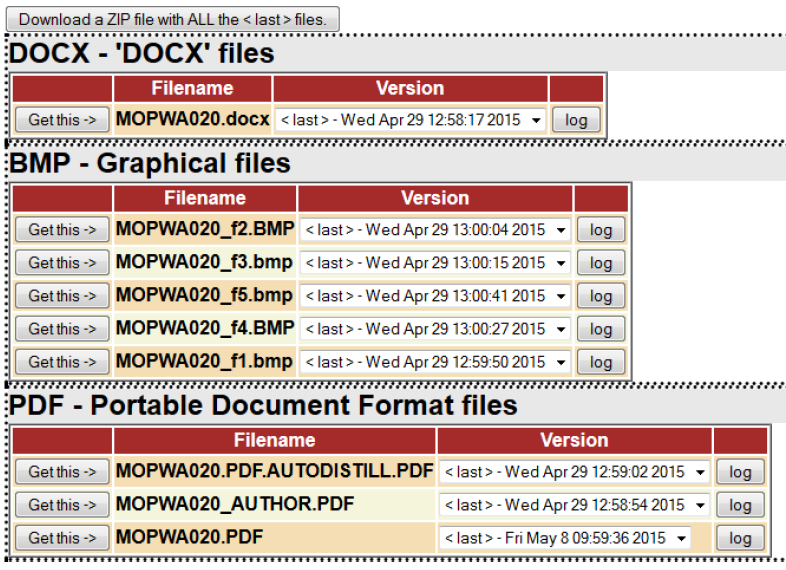Image resolution: width=786 pixels, height=570 pixels.
Task: Click Get this button for MOPWA020.docx
Action: coord(62,120)
